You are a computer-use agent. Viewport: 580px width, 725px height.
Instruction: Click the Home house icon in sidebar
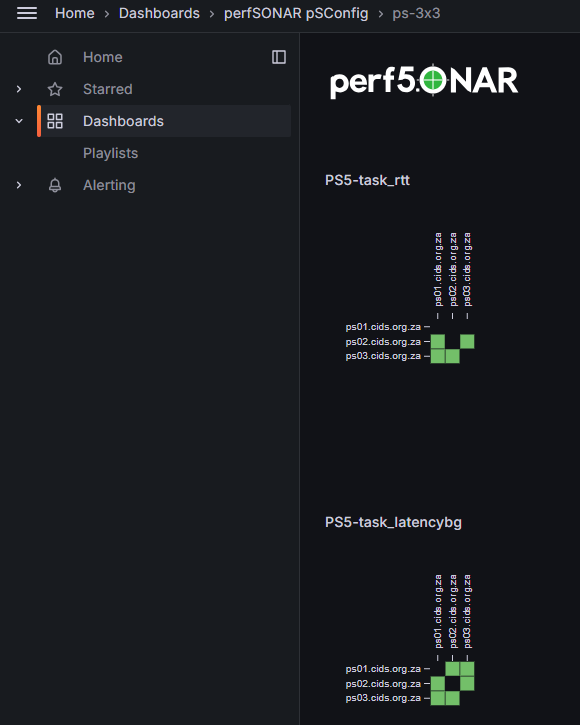point(55,57)
